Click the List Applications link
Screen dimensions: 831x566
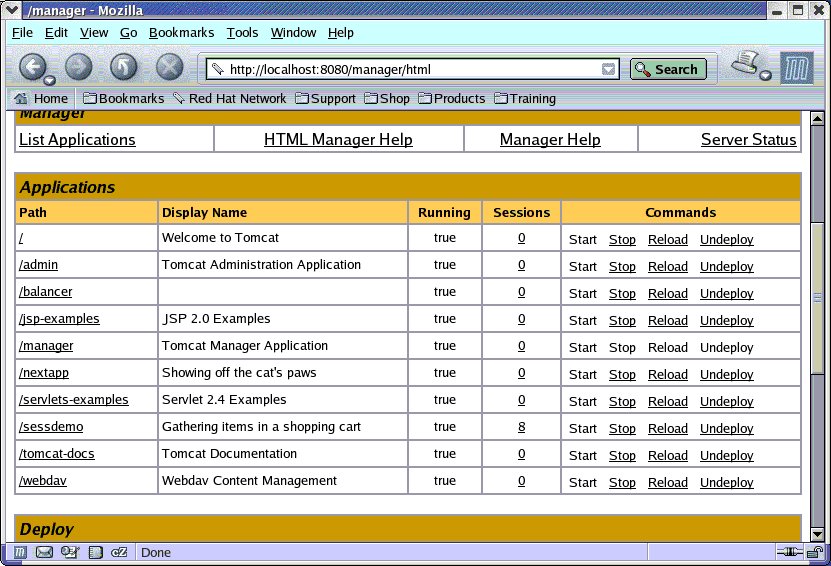(x=77, y=139)
